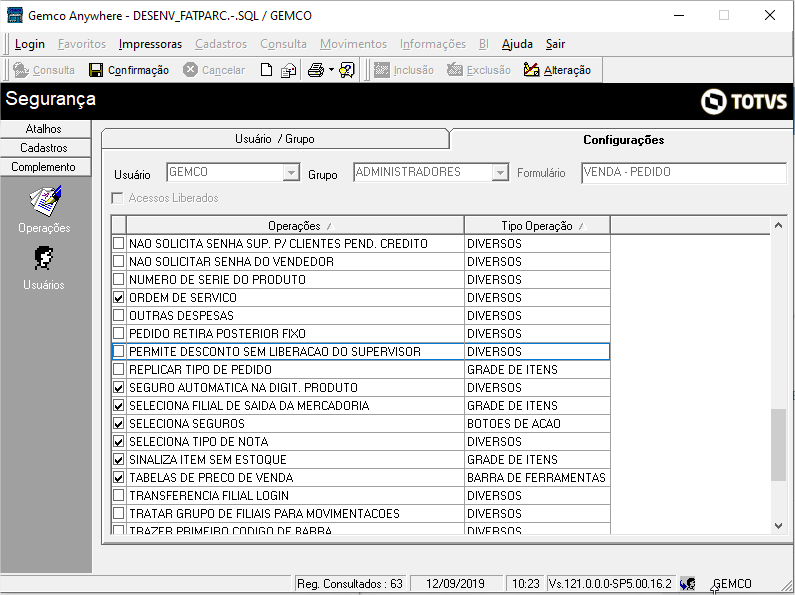This screenshot has height=595, width=795.
Task: Click the Complemento sidebar button
Action: point(45,167)
